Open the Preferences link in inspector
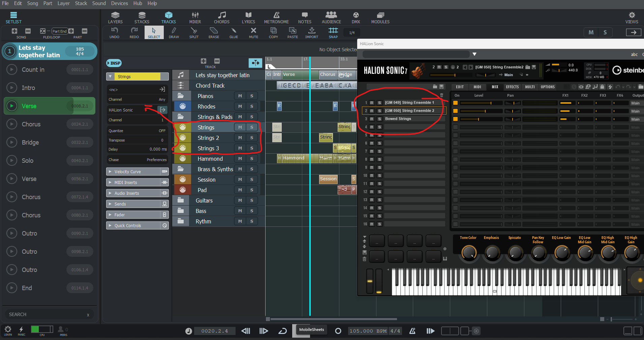The height and width of the screenshot is (340, 644). tap(157, 160)
